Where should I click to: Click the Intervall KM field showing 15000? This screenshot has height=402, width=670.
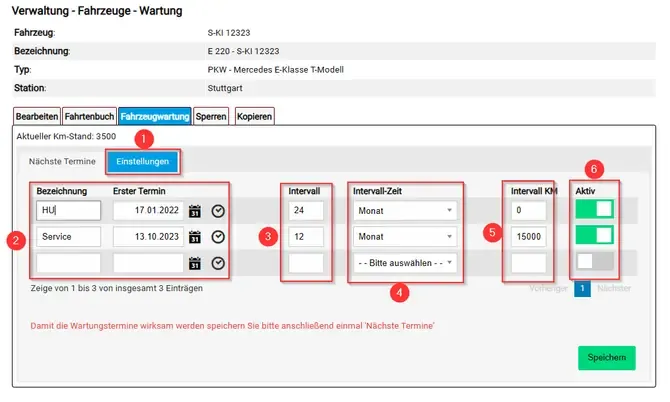click(529, 237)
